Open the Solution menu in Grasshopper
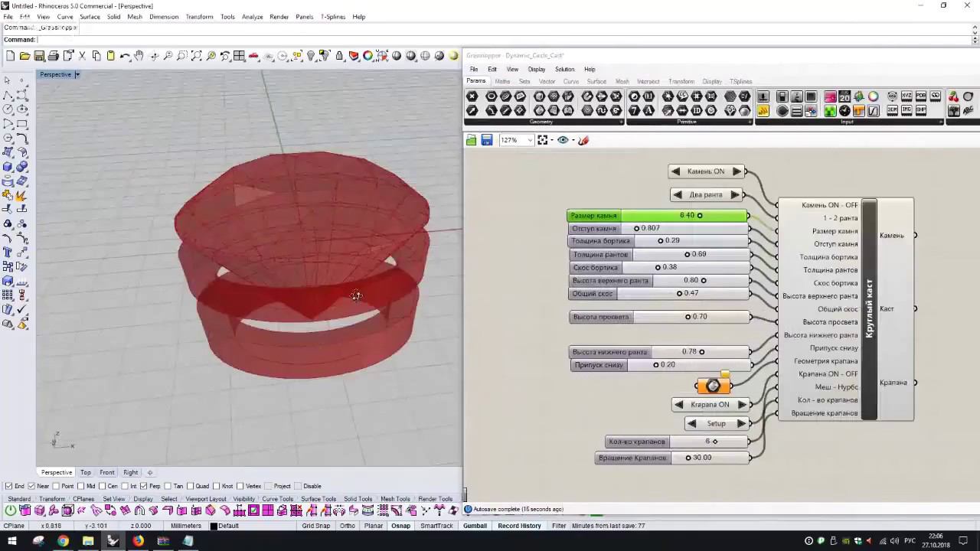 [564, 69]
